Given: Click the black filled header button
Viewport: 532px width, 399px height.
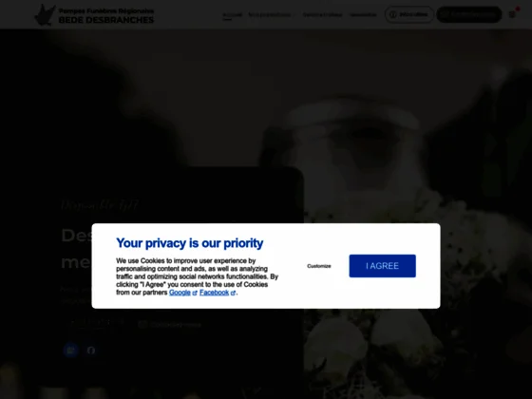Looking at the screenshot, I should coord(469,14).
